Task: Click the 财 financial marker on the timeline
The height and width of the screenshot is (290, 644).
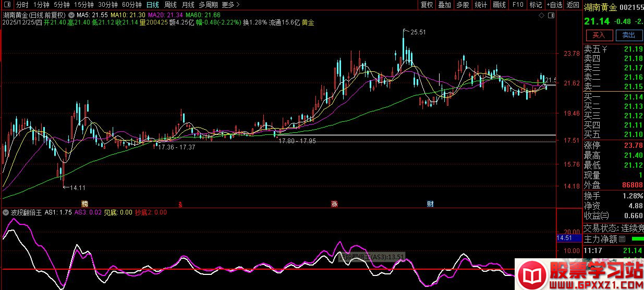Action: tap(431, 204)
